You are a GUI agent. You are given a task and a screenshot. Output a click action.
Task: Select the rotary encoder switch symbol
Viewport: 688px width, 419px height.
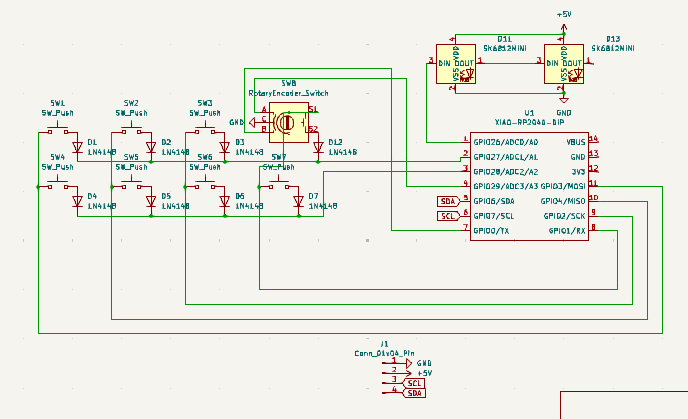pos(286,121)
